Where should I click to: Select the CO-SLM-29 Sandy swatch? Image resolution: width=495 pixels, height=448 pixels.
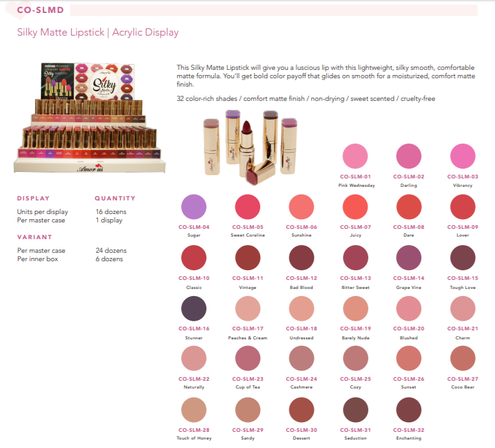coord(248,410)
